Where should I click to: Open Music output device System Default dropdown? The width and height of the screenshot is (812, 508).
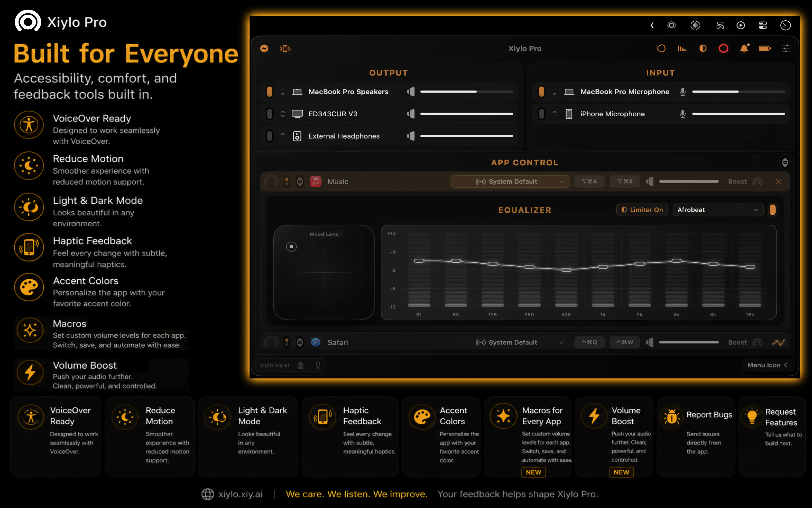click(510, 181)
